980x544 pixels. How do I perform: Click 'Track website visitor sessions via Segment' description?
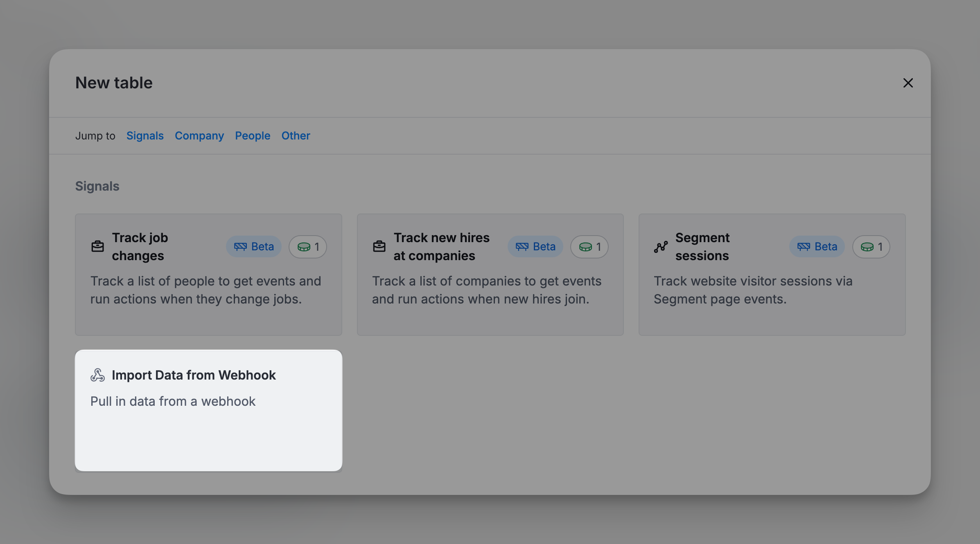[x=753, y=290]
